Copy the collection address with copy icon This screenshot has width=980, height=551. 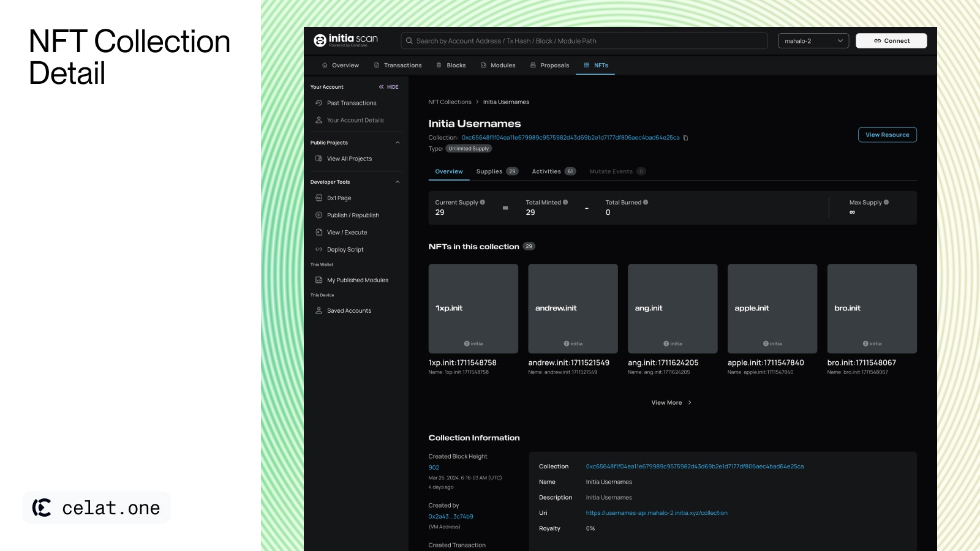coord(685,138)
